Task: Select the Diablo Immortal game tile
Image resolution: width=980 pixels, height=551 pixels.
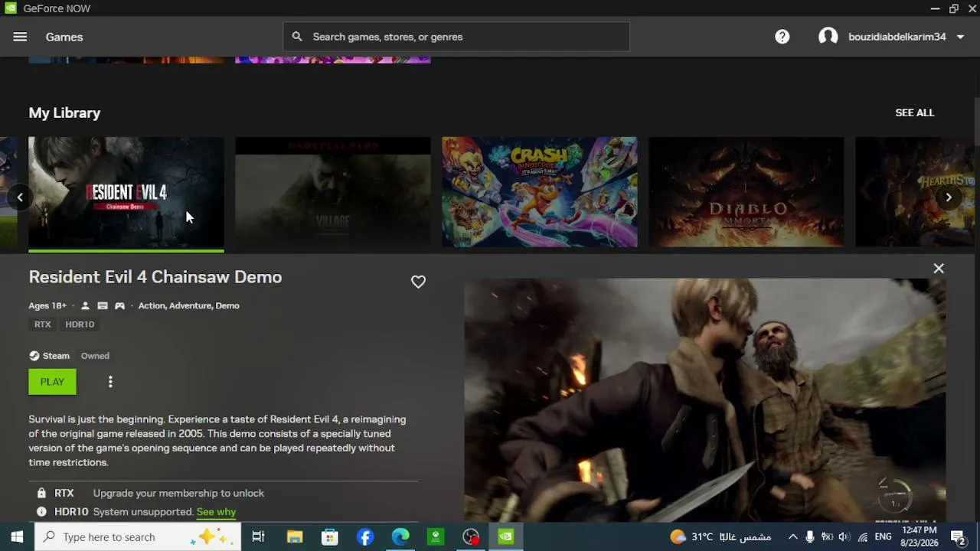Action: 746,192
